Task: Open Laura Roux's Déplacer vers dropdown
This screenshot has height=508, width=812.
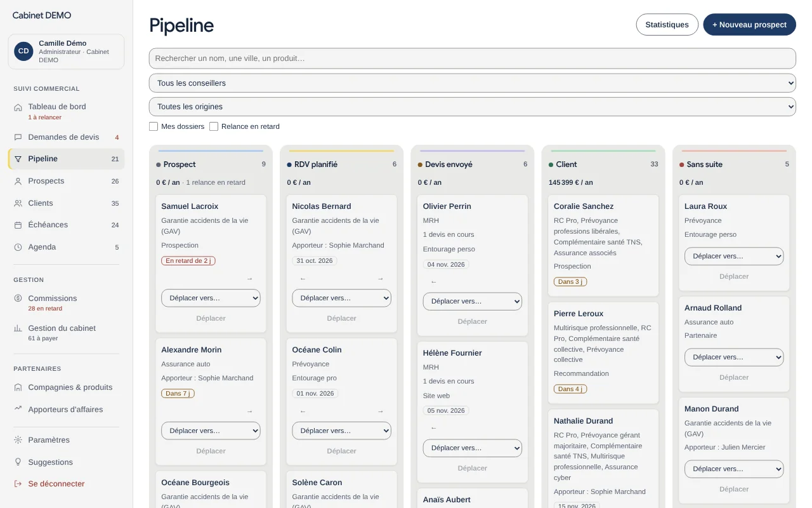Action: (734, 256)
